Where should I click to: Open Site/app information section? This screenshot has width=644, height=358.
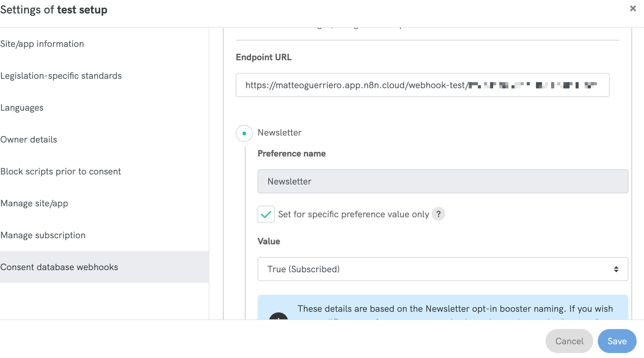pos(42,44)
